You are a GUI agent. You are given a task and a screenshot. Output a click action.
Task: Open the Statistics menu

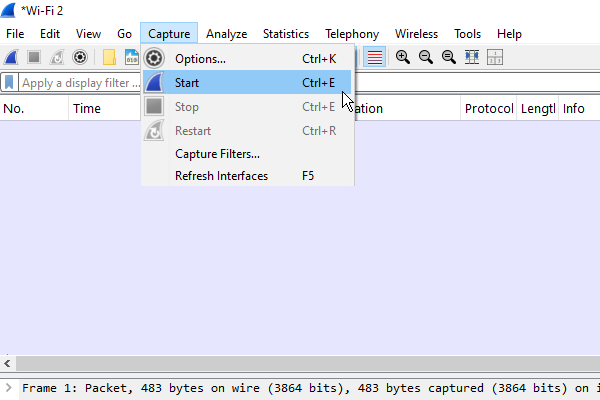pyautogui.click(x=286, y=34)
